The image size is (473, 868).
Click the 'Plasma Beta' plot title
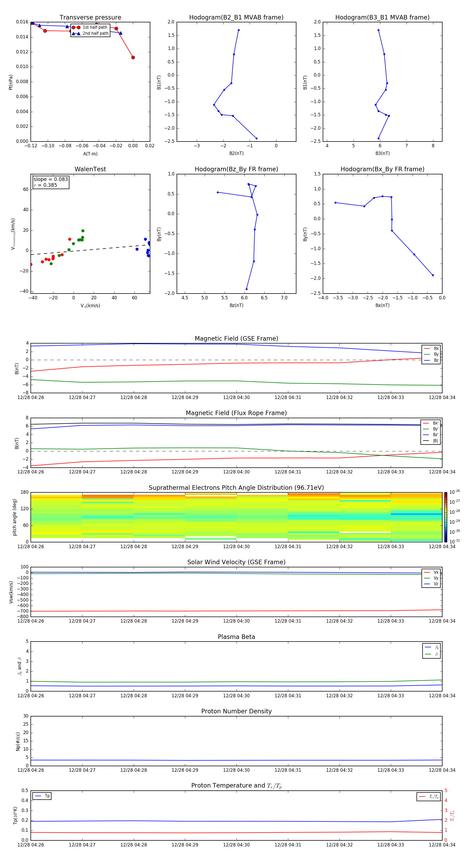pyautogui.click(x=236, y=637)
